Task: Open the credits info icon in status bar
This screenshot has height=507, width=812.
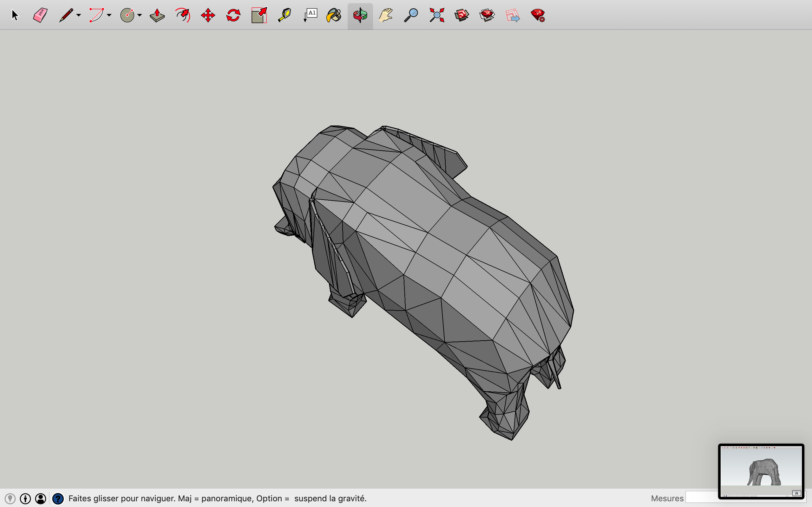Action: coord(25,499)
